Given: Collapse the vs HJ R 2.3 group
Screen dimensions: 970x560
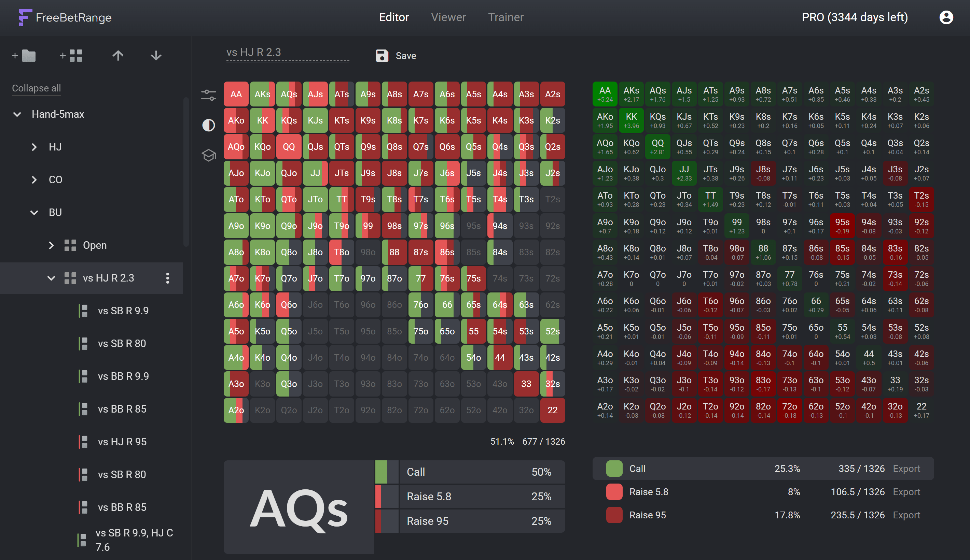Looking at the screenshot, I should pyautogui.click(x=51, y=278).
